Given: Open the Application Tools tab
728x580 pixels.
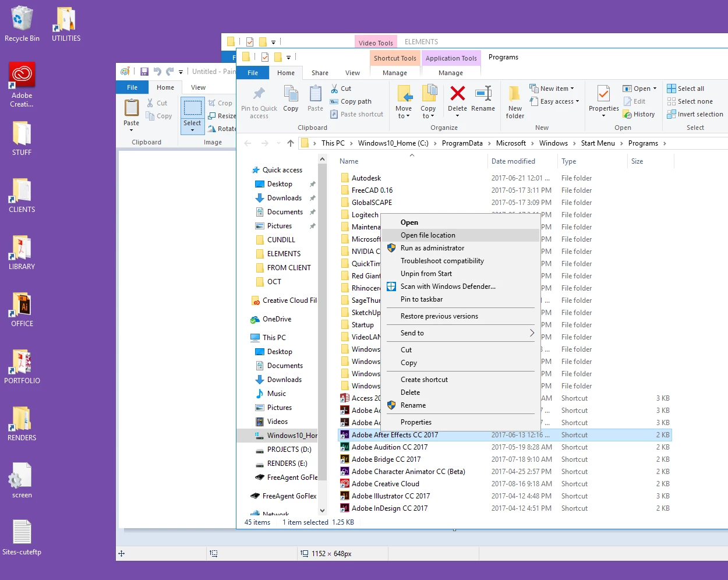Looking at the screenshot, I should click(451, 58).
